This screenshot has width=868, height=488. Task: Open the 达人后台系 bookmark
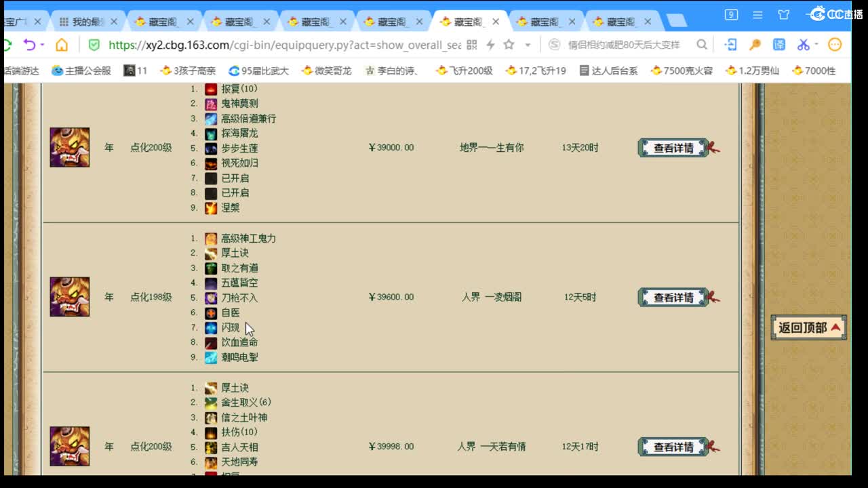pyautogui.click(x=608, y=70)
